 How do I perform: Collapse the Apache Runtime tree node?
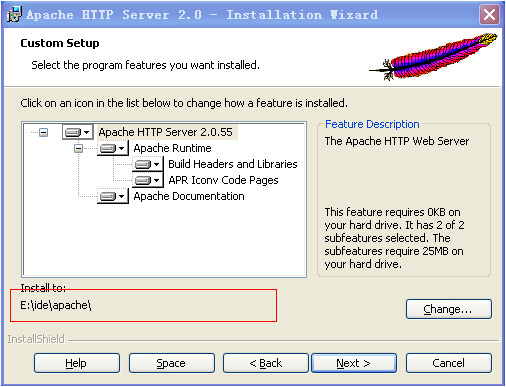(78, 148)
